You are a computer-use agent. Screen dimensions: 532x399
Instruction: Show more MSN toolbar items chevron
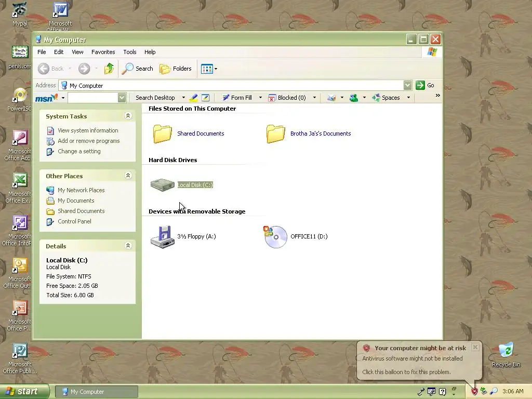tap(437, 96)
